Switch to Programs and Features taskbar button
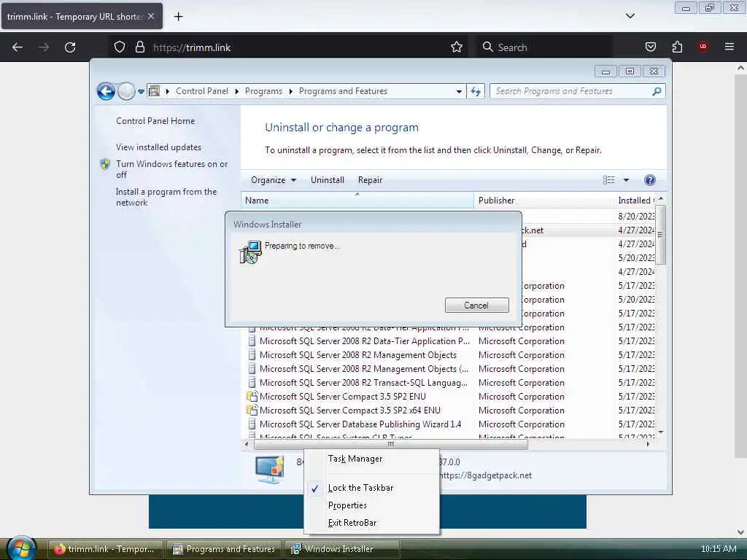 (224, 549)
